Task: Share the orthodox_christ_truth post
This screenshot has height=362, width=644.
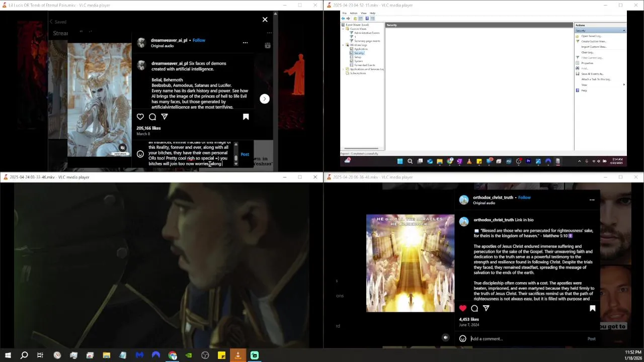Action: point(486,308)
